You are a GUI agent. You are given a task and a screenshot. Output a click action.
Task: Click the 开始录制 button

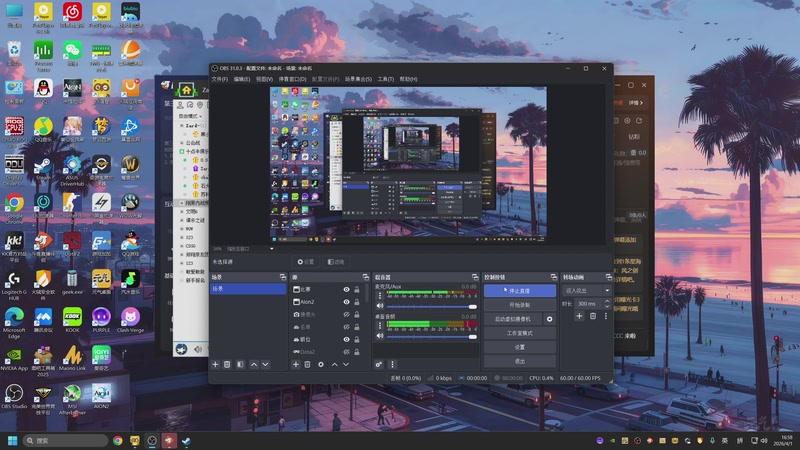[x=519, y=304]
